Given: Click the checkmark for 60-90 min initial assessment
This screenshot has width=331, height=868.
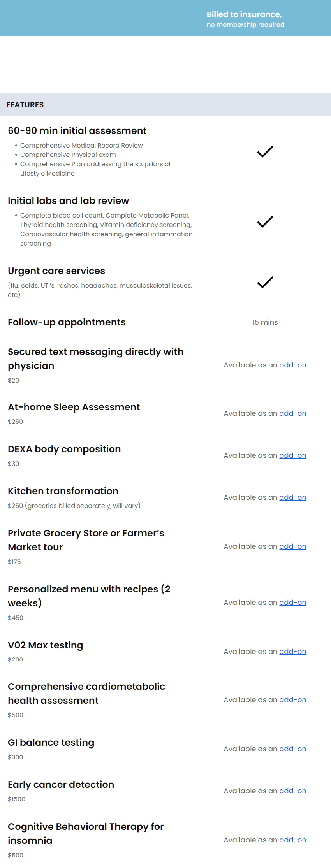Looking at the screenshot, I should [265, 151].
